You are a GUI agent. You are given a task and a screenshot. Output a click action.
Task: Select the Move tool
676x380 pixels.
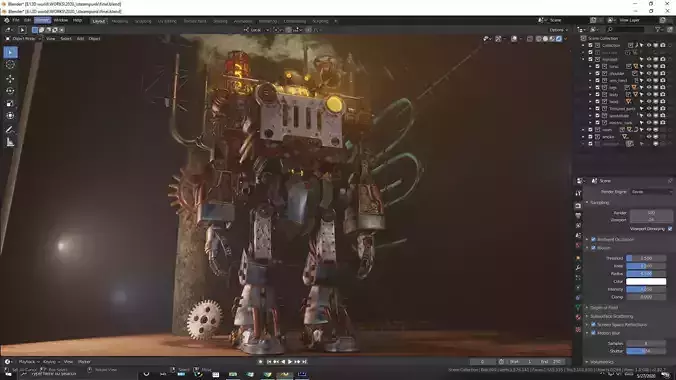coord(10,79)
